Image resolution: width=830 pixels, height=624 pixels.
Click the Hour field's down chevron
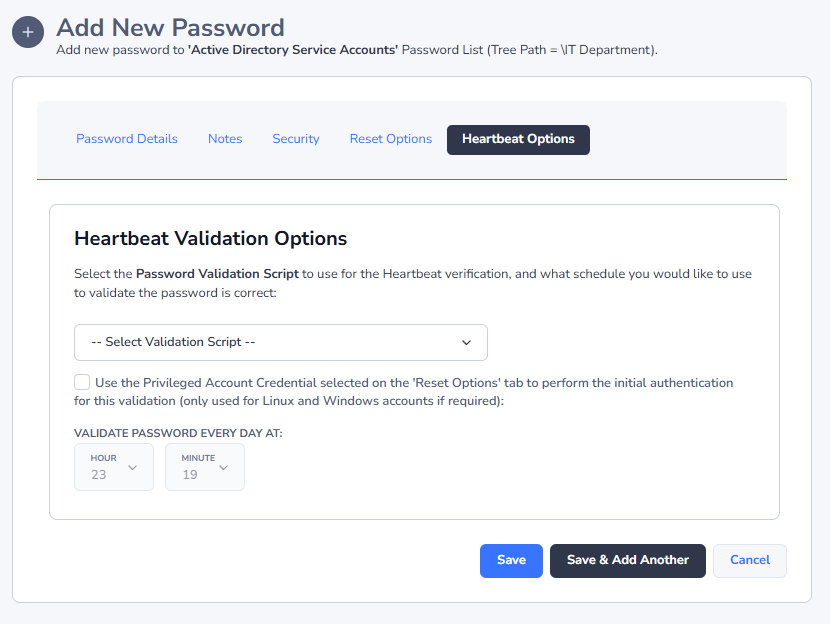coord(133,467)
